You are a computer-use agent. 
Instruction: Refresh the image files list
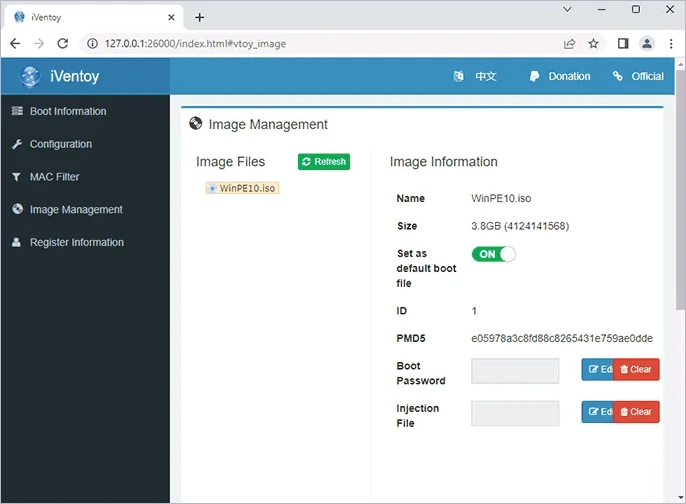click(x=324, y=162)
